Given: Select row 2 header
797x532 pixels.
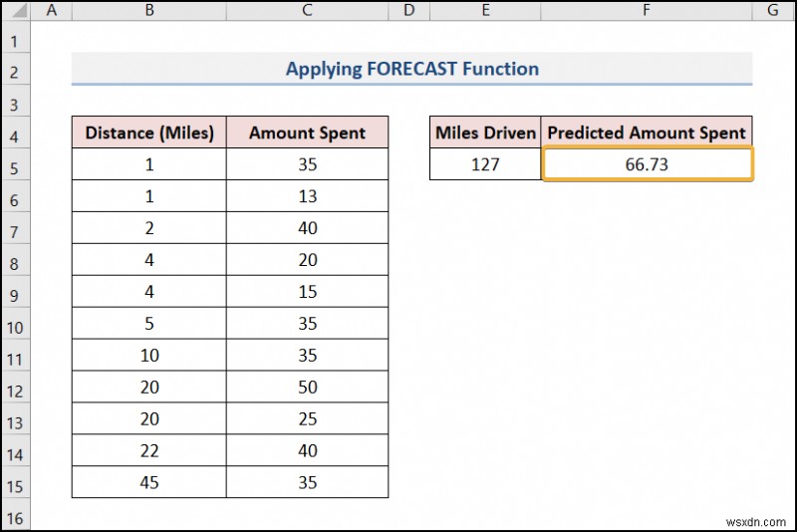Looking at the screenshot, I should [16, 69].
